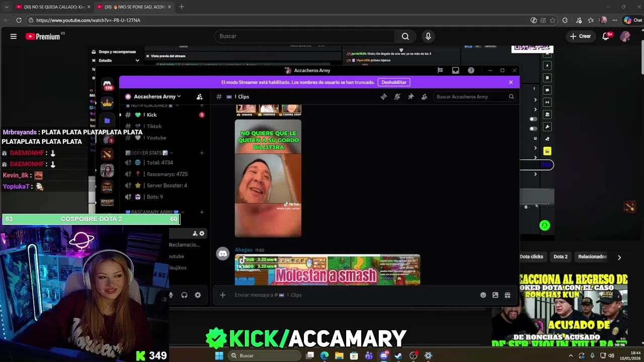Start voice search with the microphone
The image size is (644, 362).
(428, 36)
